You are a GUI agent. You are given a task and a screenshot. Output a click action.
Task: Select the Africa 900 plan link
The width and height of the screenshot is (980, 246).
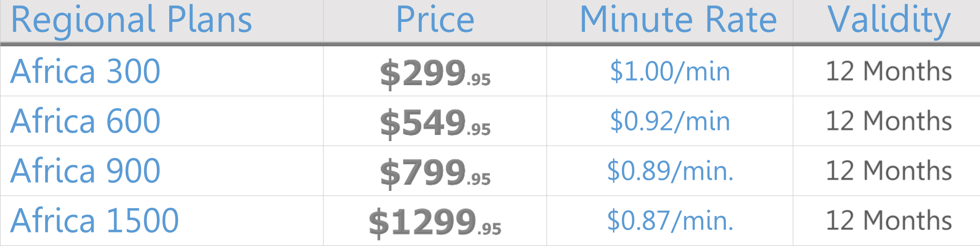pyautogui.click(x=85, y=171)
